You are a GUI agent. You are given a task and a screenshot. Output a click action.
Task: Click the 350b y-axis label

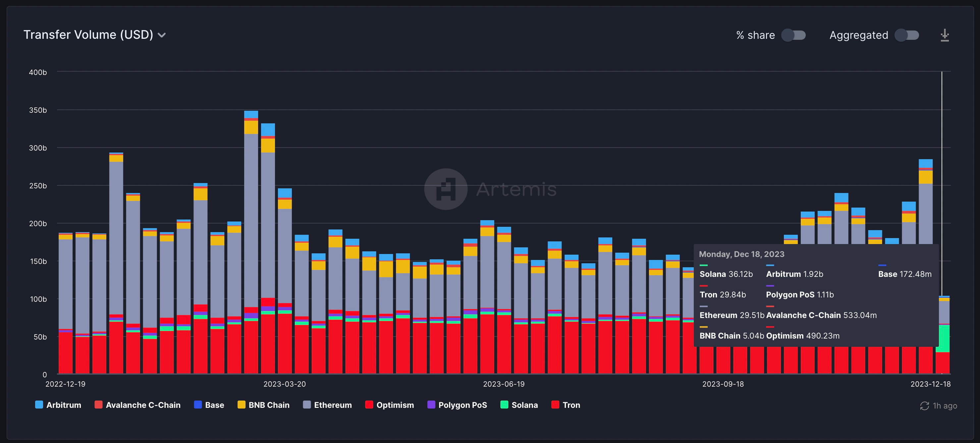[38, 110]
